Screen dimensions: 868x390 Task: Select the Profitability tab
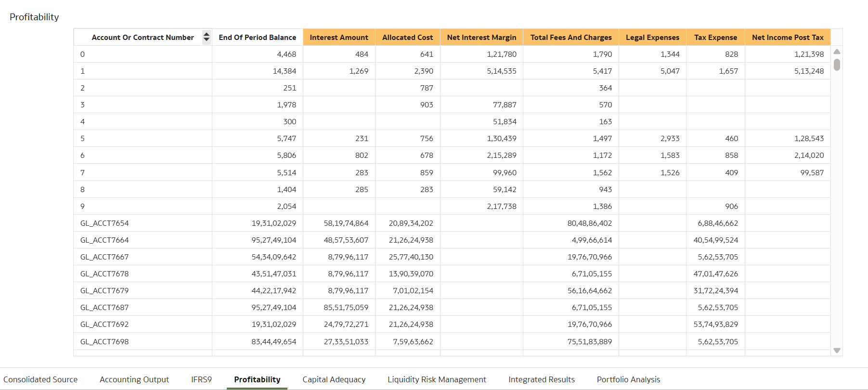[257, 379]
